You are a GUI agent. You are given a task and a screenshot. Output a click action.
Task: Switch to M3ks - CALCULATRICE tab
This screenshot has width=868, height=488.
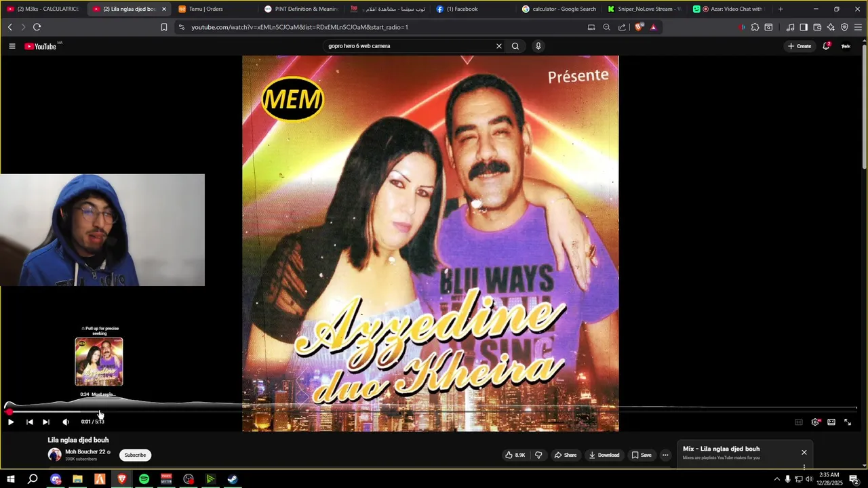[x=43, y=9]
